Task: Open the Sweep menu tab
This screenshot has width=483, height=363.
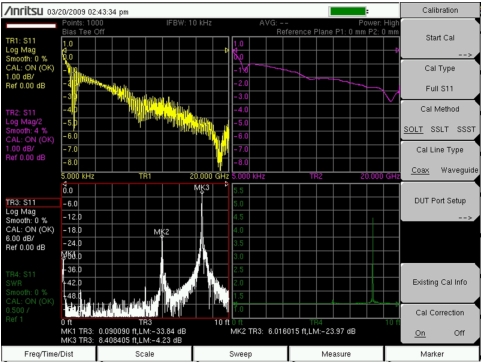Action: [x=240, y=354]
